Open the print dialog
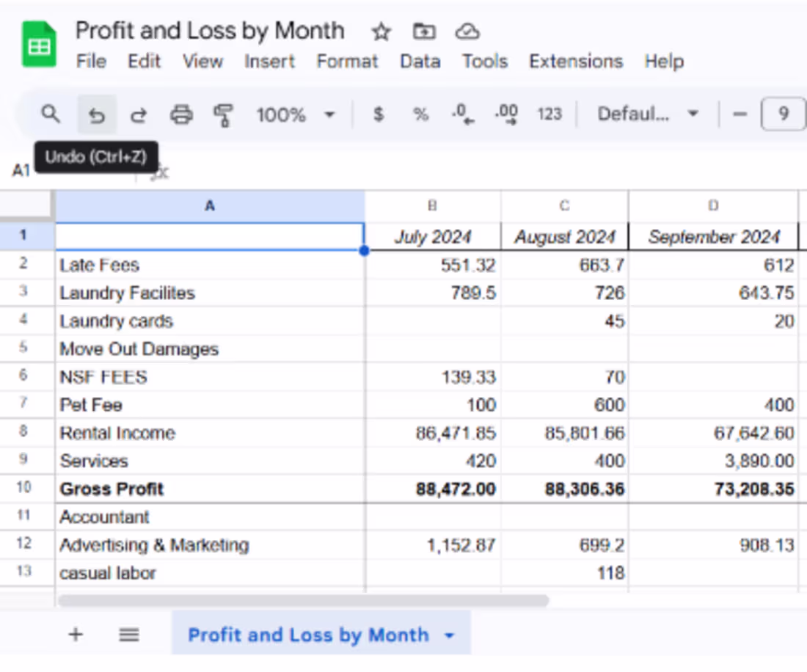This screenshot has width=807, height=672. [x=181, y=114]
